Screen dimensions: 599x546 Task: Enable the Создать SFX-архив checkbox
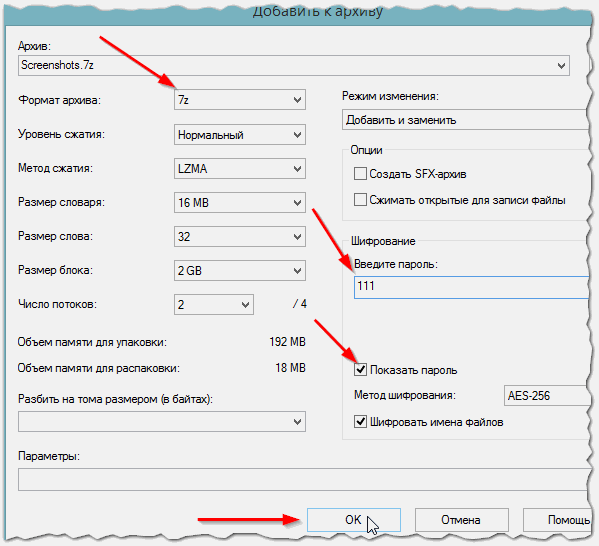[360, 173]
